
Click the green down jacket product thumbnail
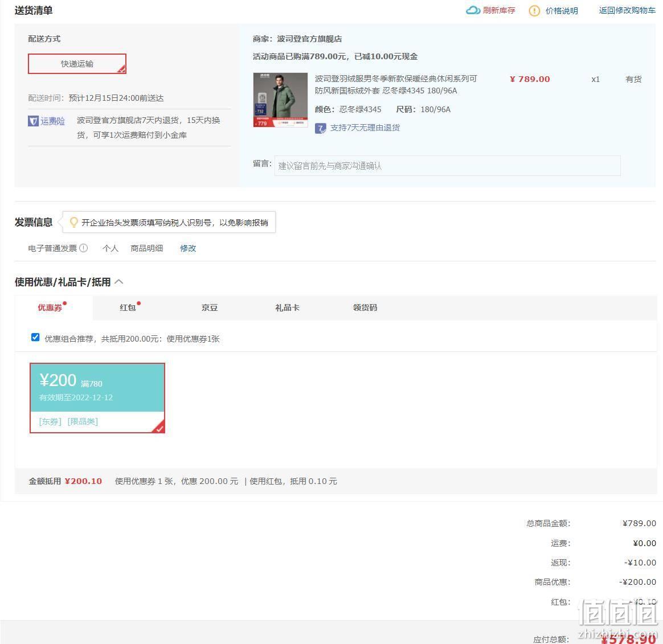click(x=280, y=100)
